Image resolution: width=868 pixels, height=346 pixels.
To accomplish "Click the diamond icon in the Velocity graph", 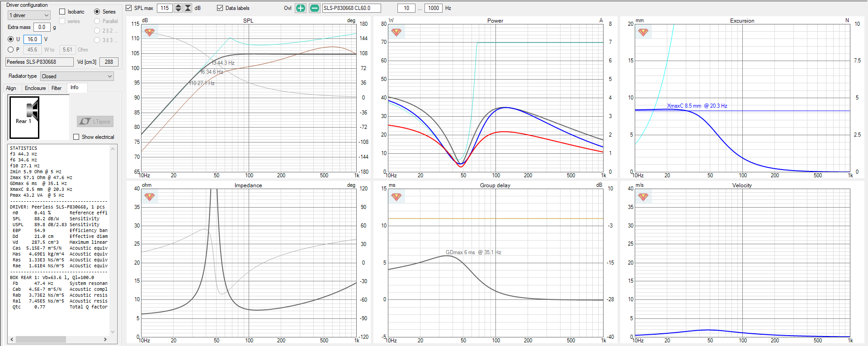I will point(643,197).
